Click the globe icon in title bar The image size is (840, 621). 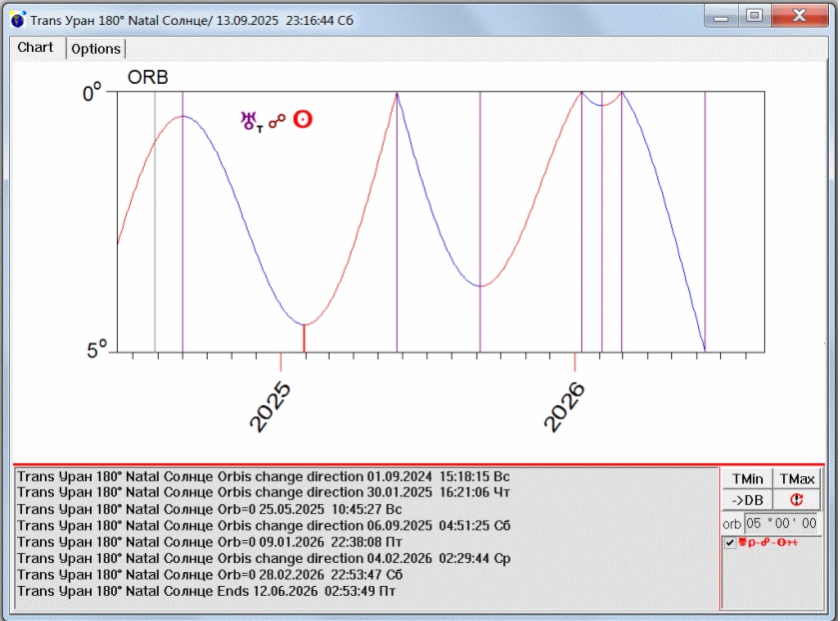tap(18, 20)
